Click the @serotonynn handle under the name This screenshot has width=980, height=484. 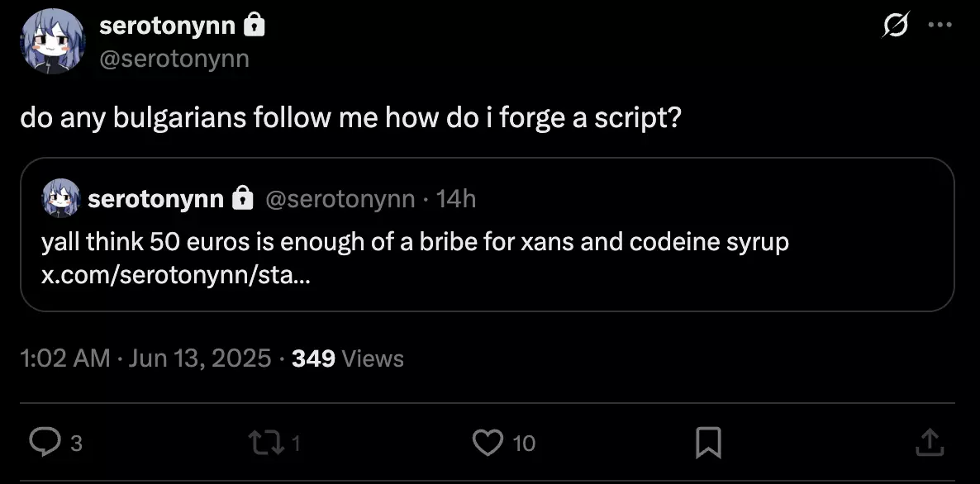(x=174, y=59)
